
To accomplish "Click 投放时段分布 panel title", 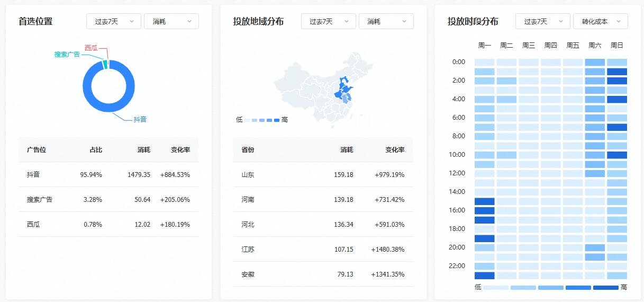I will [473, 21].
